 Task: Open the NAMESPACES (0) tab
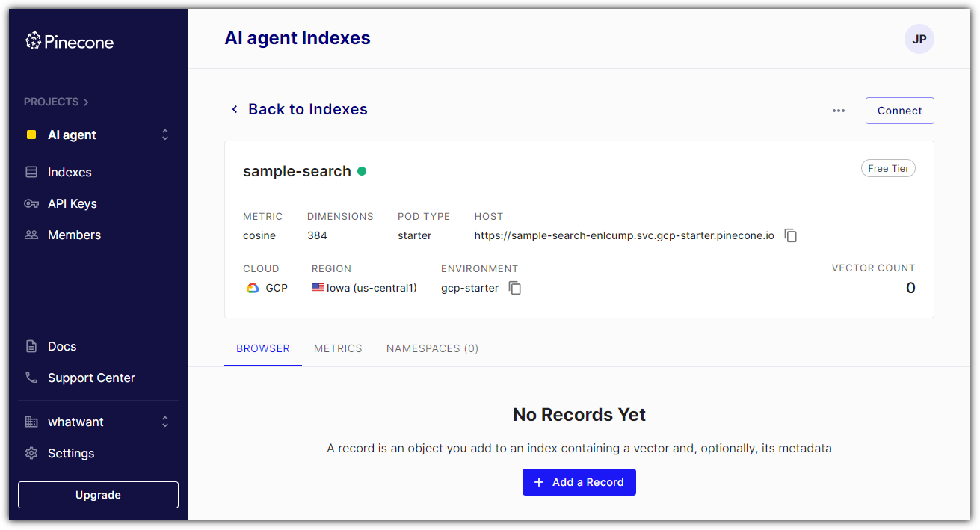(x=432, y=348)
